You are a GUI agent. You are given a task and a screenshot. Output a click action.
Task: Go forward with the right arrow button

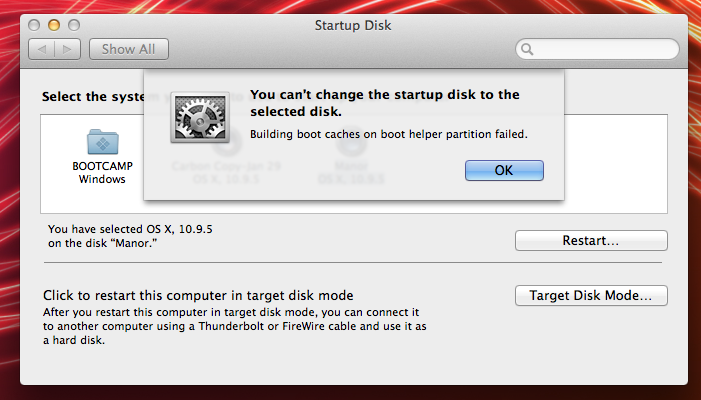[x=67, y=48]
